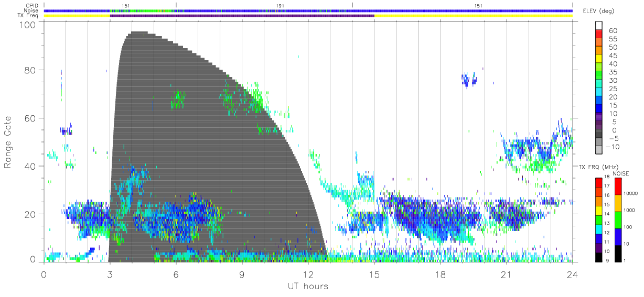This screenshot has width=644, height=297.
Task: Click the 45 label on ELEV colorbar
Action: click(x=613, y=56)
